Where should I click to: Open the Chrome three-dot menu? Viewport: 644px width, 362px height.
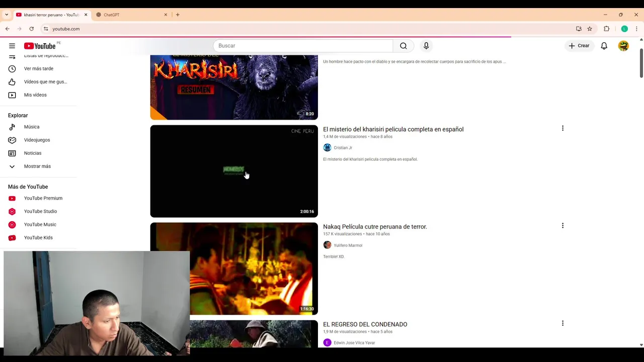(636, 29)
